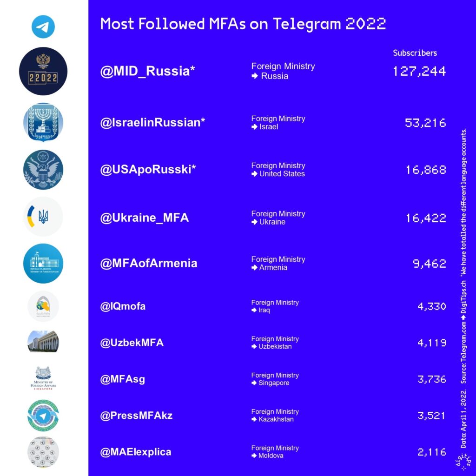
Task: Open the @Ukraine_MFA handle
Action: 144,218
